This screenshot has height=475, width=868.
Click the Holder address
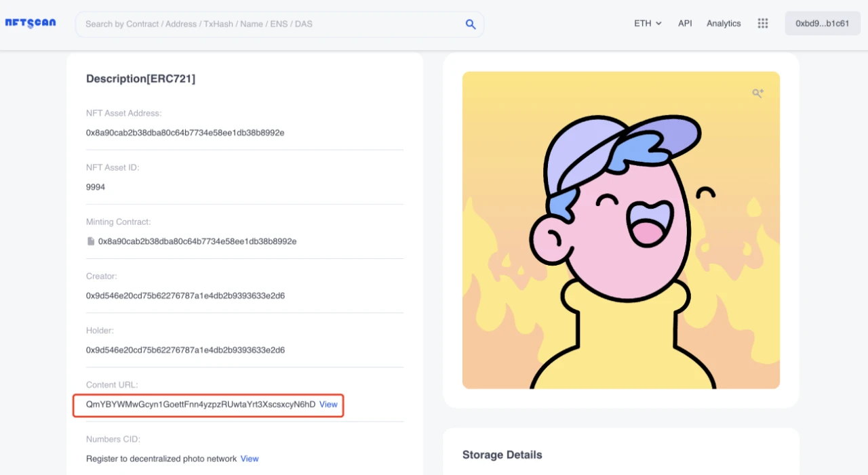point(185,350)
